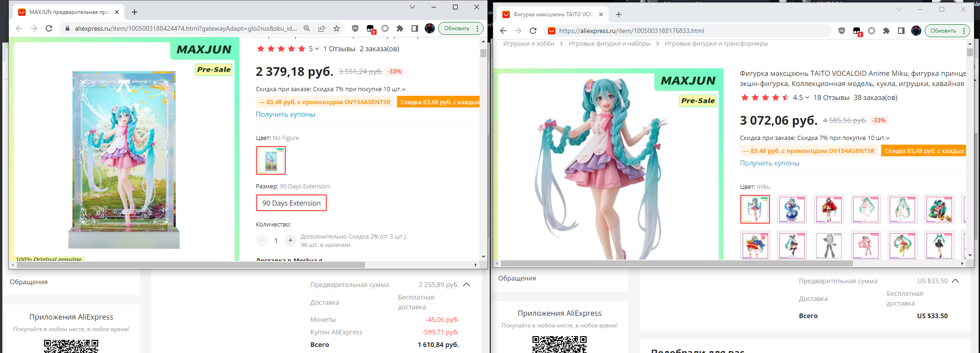Click the grey circle extension icon, right window

click(x=872, y=31)
